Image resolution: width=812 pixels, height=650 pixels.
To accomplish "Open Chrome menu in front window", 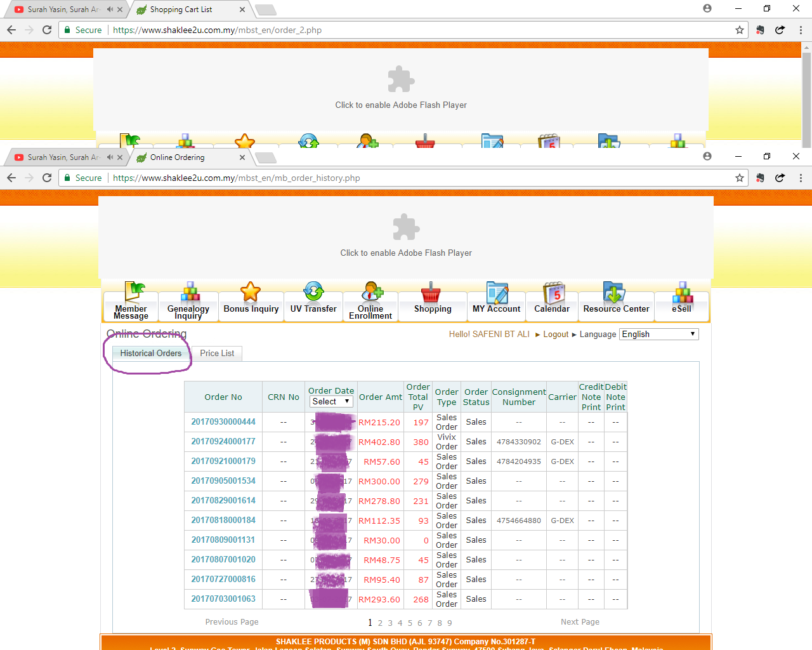I will (801, 178).
